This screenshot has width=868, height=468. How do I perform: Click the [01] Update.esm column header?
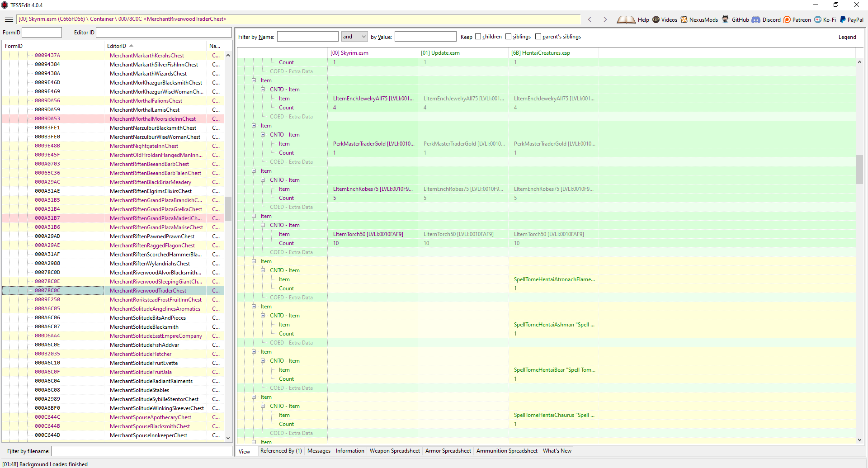coord(463,53)
